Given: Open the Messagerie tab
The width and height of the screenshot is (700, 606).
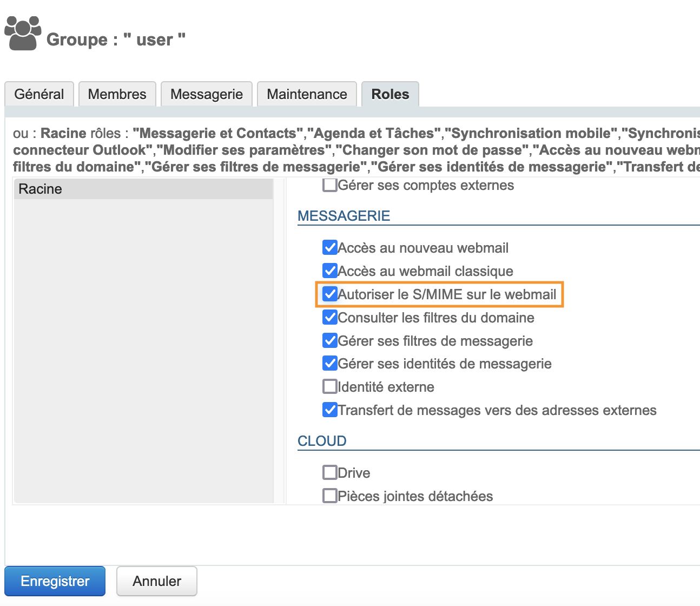Looking at the screenshot, I should click(207, 94).
